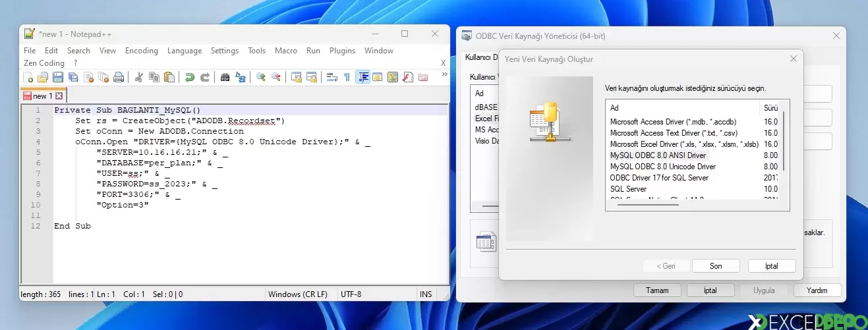
Task: Zoom out using the magnifier minus icon
Action: (x=276, y=77)
